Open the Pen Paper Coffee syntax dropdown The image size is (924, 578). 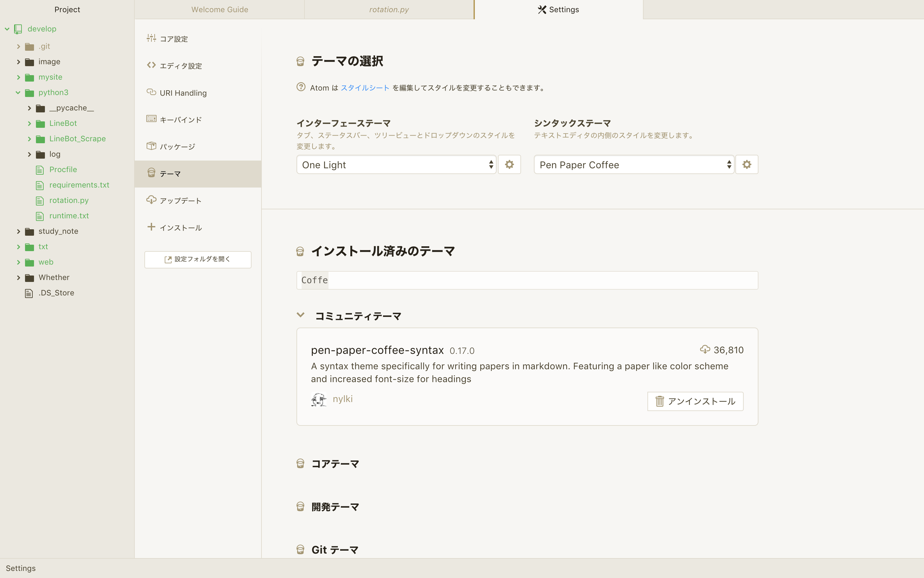[634, 165]
